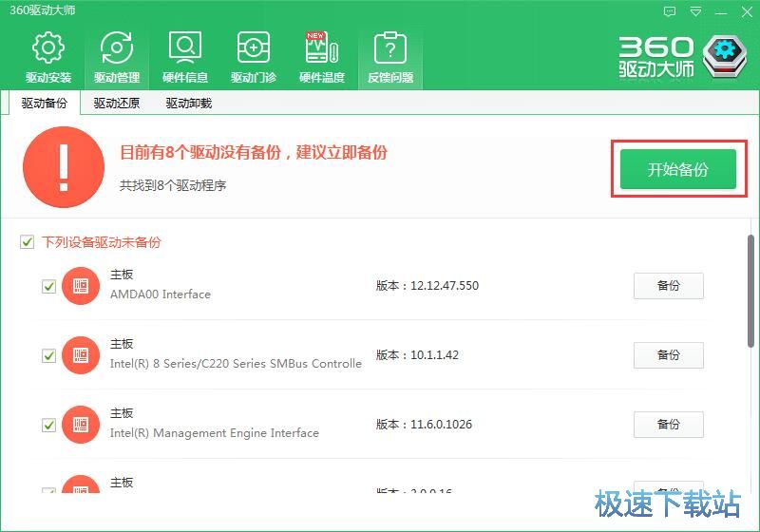Open the 反馈问题 feedback section

coord(390,57)
